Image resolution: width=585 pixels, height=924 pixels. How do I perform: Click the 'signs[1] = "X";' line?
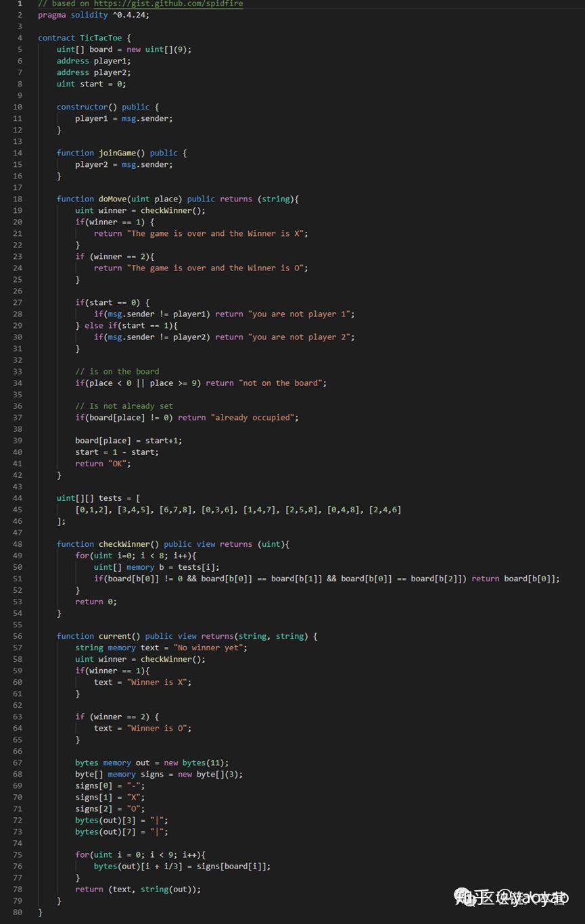(110, 797)
